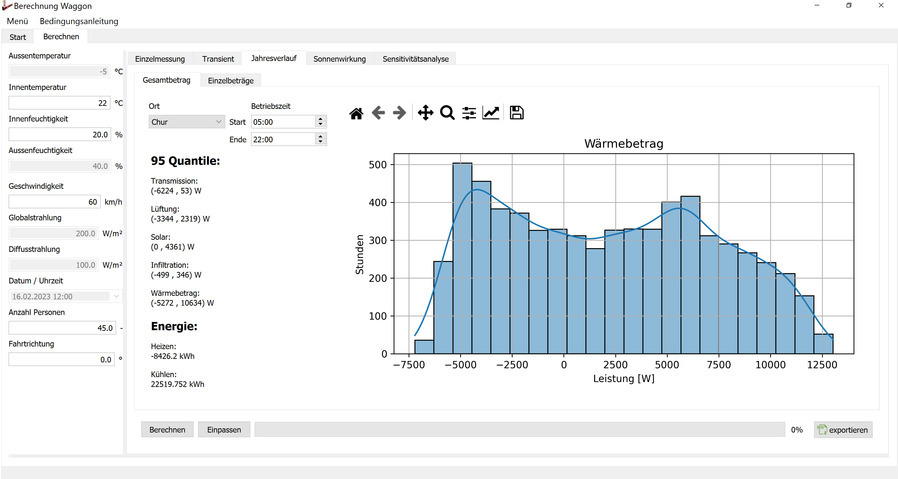Open the Ort dropdown showing Chur
898x479 pixels.
[186, 122]
